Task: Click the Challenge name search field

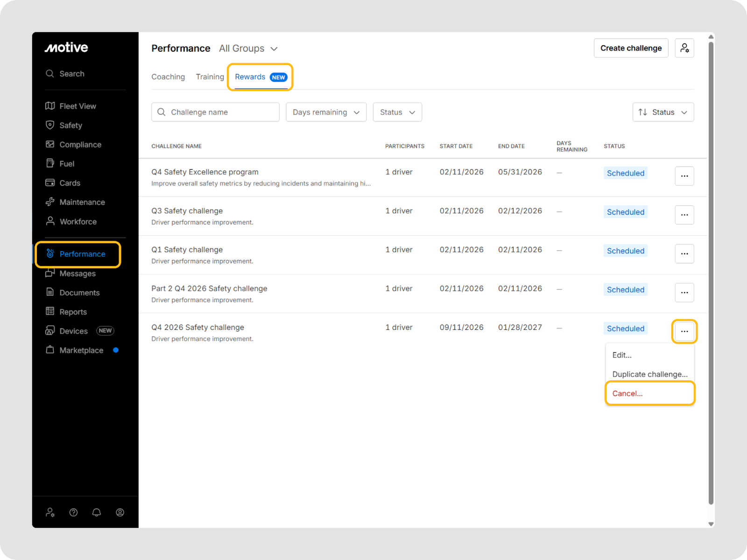Action: [x=219, y=112]
